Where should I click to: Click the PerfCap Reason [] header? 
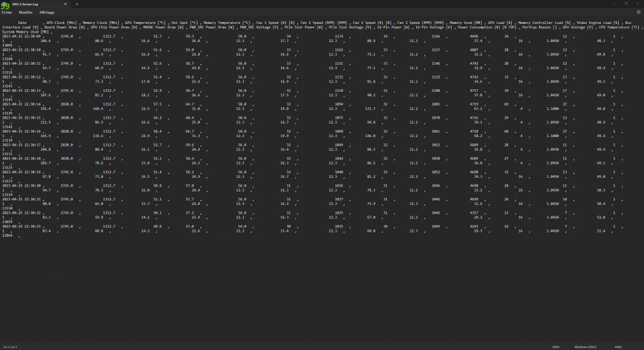540,28
